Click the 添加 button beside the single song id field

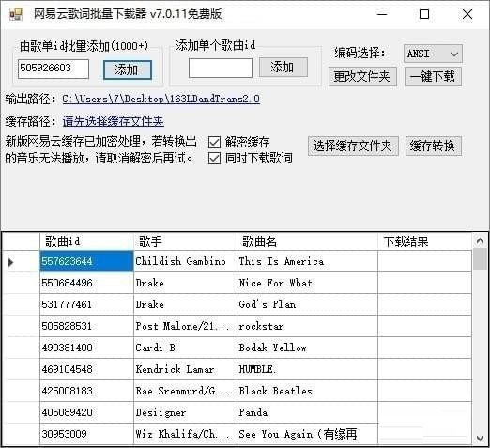point(283,67)
